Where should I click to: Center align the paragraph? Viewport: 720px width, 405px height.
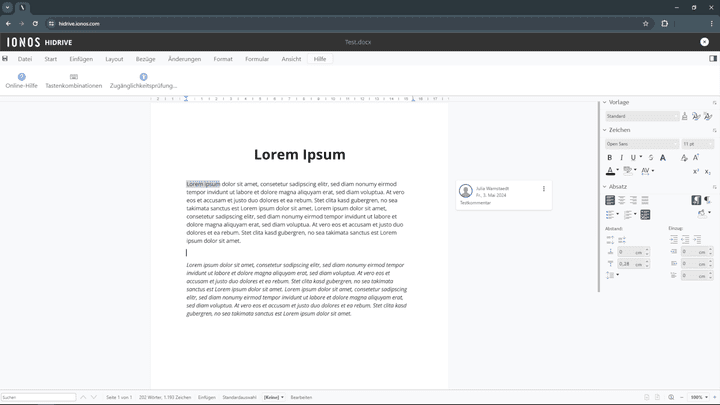(622, 200)
